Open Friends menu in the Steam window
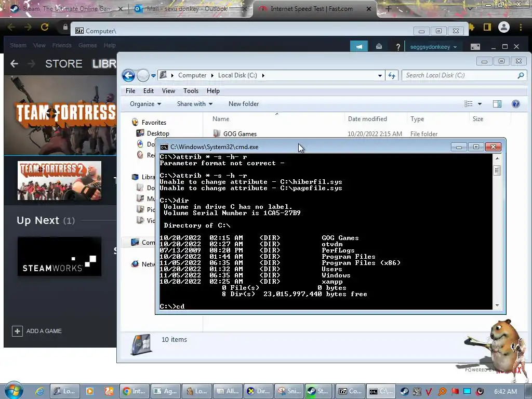This screenshot has width=532, height=399. tap(62, 45)
